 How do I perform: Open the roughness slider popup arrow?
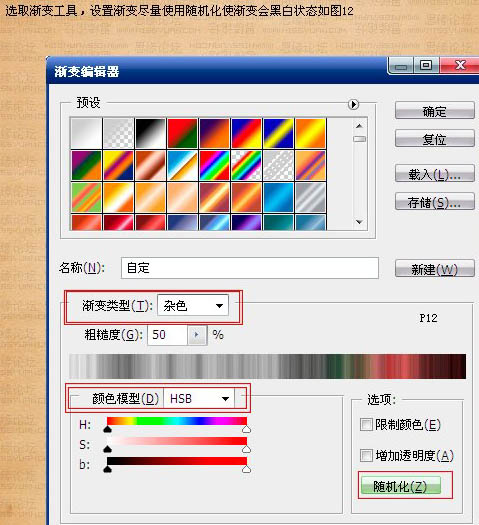pos(196,335)
